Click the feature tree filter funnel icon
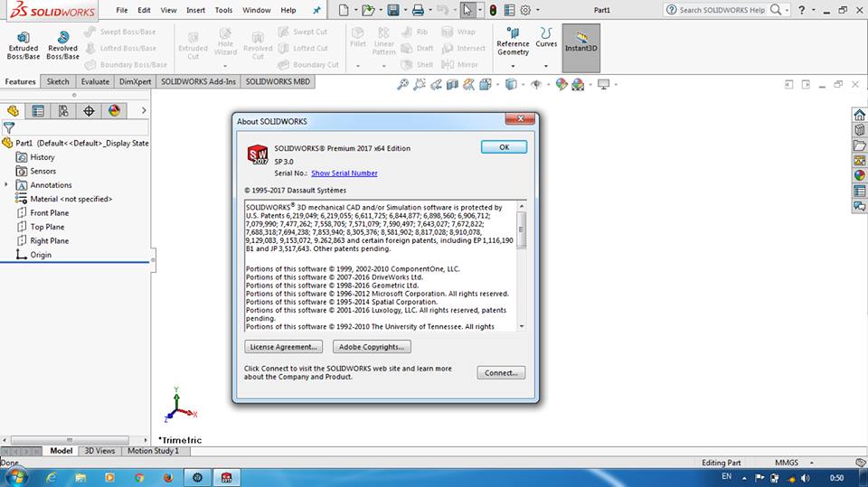 tap(9, 127)
